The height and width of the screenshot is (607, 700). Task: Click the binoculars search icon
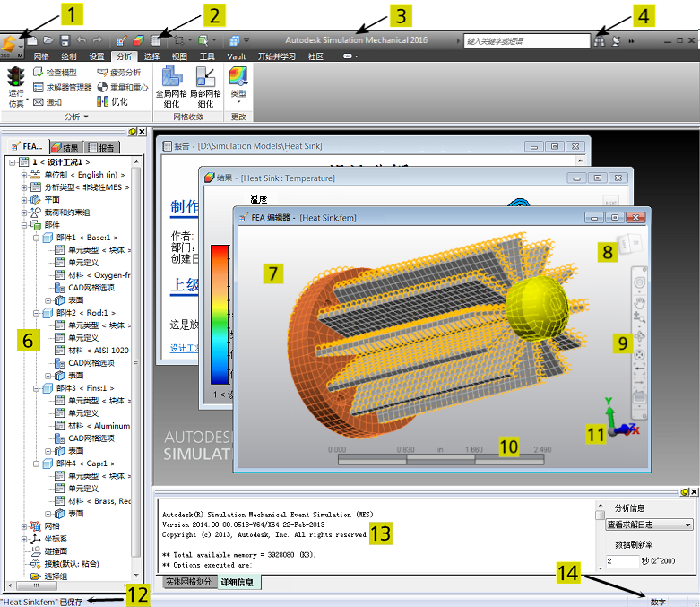pyautogui.click(x=599, y=41)
